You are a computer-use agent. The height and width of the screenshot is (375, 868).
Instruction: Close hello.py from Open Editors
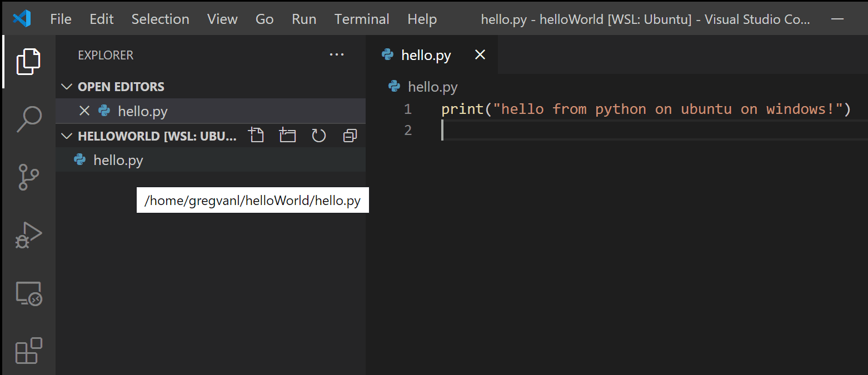[x=84, y=111]
